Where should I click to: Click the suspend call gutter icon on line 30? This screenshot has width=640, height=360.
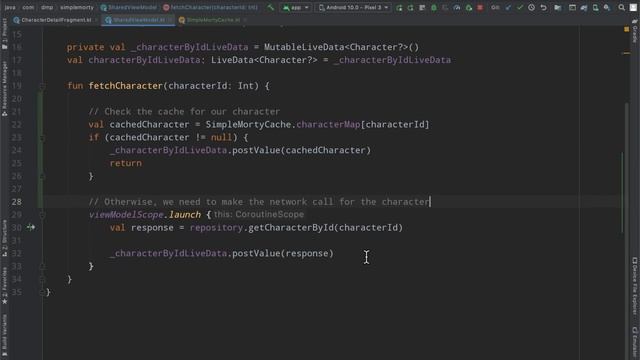pyautogui.click(x=31, y=227)
